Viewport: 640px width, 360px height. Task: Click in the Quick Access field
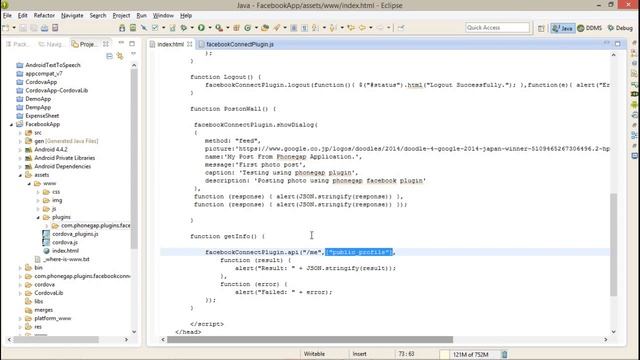497,28
